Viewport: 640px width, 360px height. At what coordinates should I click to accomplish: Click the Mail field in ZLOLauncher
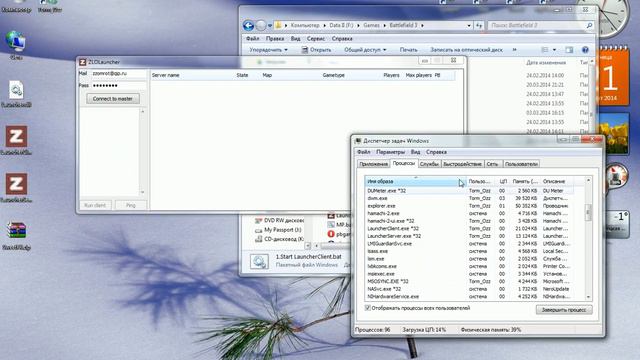119,73
